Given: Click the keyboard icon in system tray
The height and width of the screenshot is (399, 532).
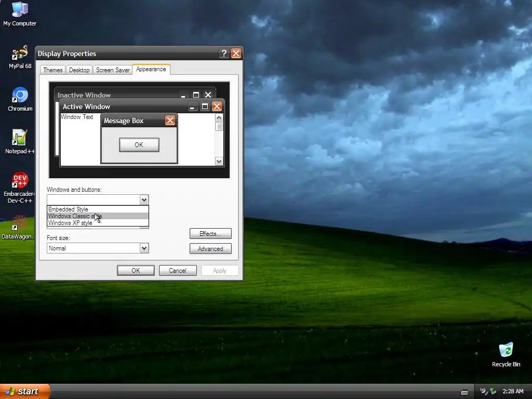Looking at the screenshot, I should click(x=464, y=392).
